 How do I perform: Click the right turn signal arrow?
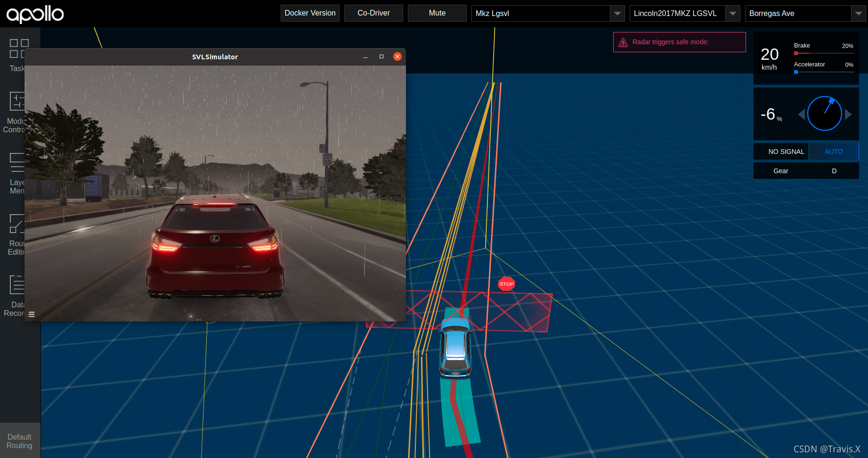(x=848, y=114)
